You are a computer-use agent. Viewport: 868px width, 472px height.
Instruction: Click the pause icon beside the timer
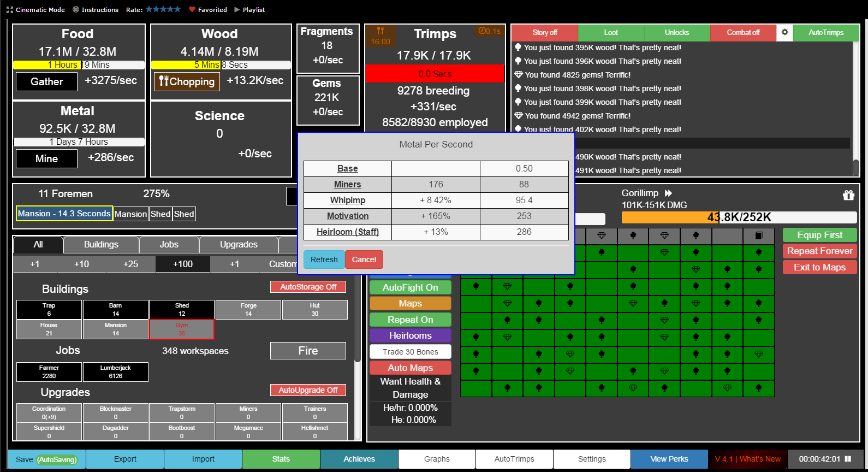848,459
